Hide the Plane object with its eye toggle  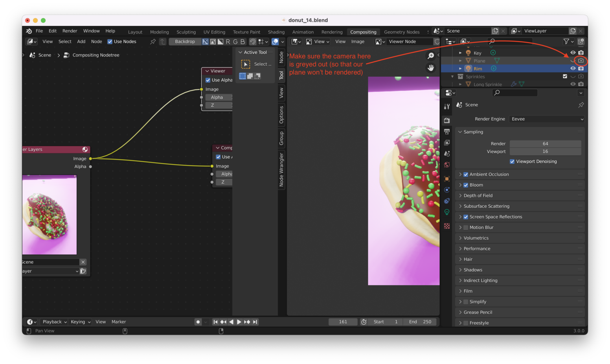pyautogui.click(x=573, y=61)
